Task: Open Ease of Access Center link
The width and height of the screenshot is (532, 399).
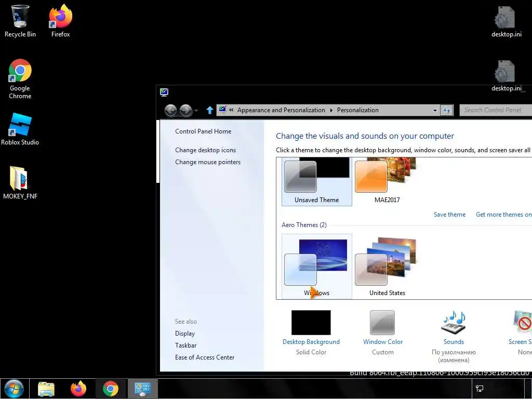Action: (x=205, y=357)
